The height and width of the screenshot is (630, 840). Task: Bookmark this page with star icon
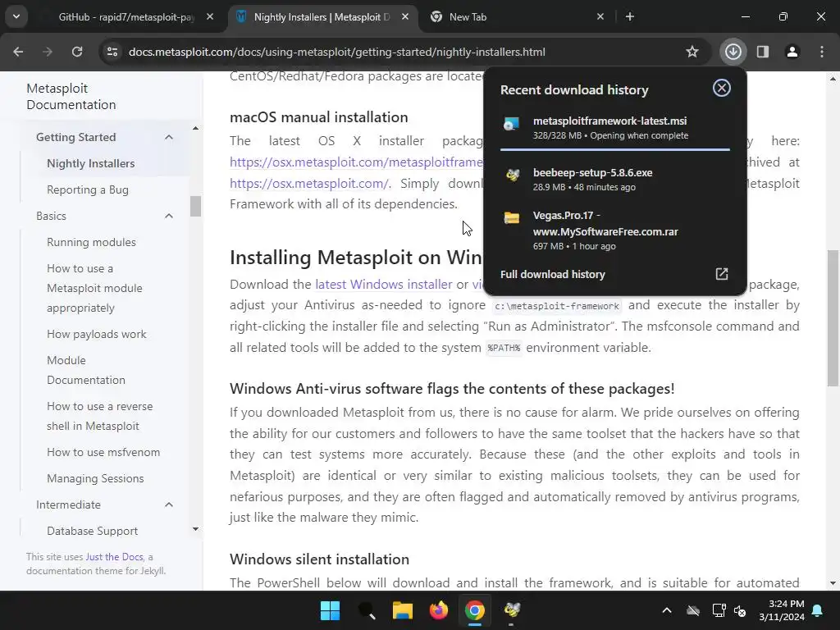click(x=692, y=52)
